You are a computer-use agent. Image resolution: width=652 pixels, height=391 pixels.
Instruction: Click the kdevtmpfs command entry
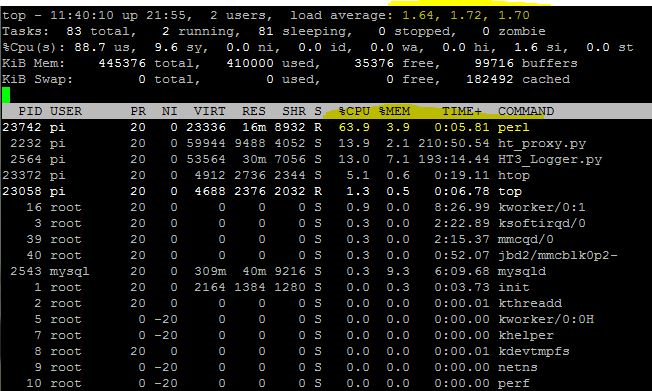[534, 351]
